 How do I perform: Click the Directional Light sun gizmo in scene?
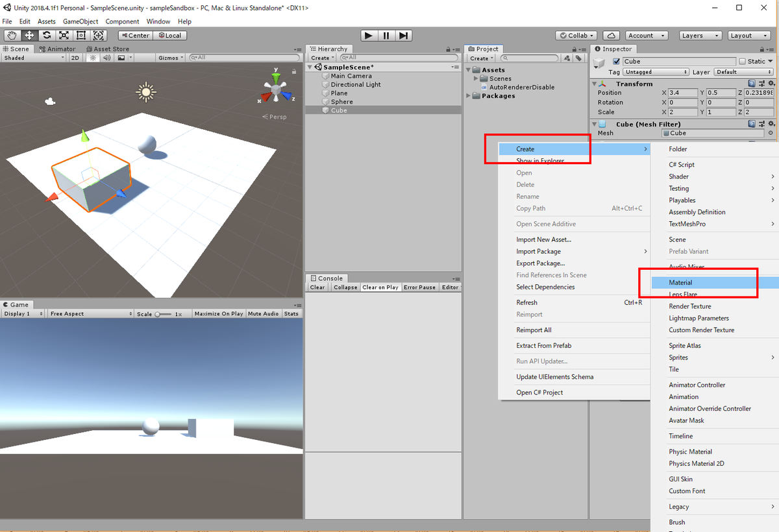[145, 92]
